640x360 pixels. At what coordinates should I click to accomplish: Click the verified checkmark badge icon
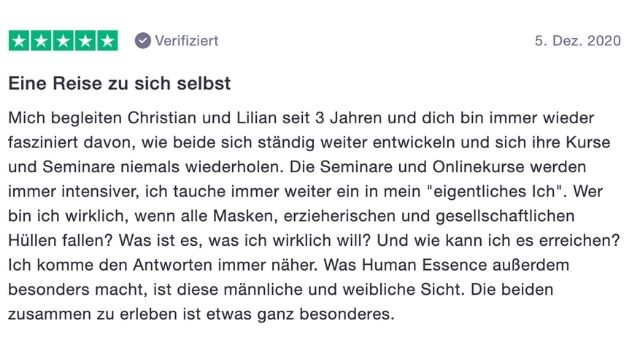pos(143,41)
